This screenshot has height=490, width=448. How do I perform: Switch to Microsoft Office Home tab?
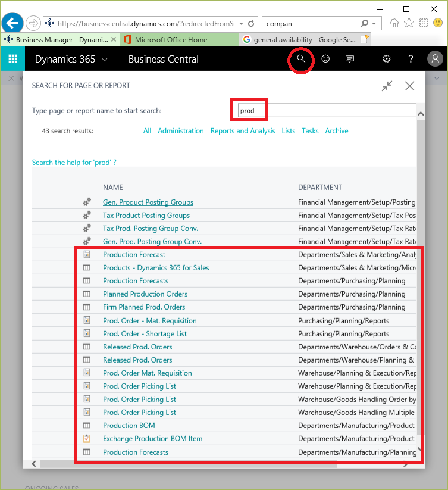179,40
